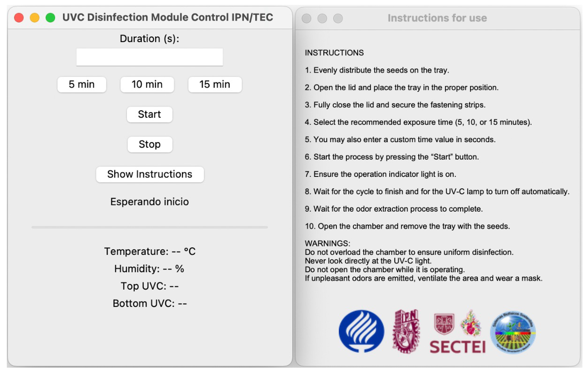588x373 pixels.
Task: Click the Esperando inicio status text
Action: point(149,202)
